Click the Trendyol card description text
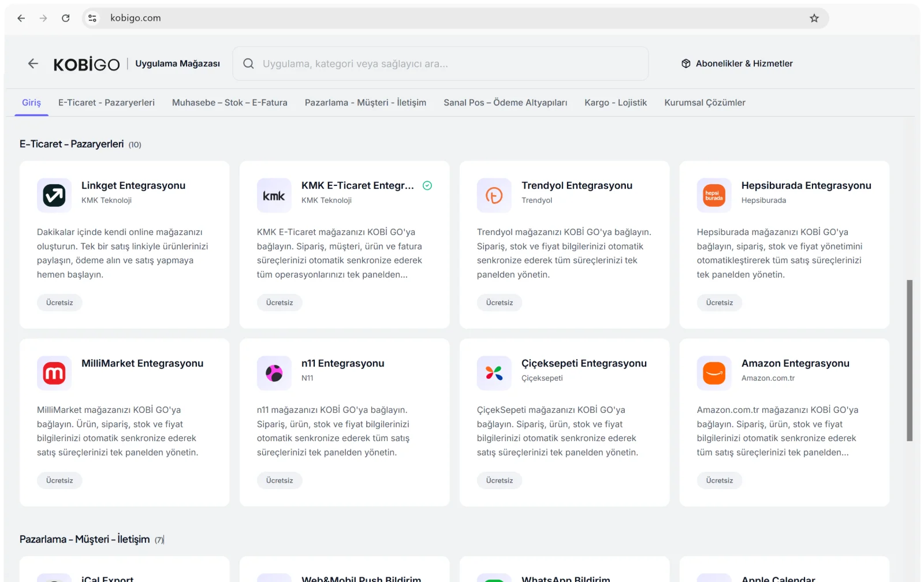Image resolution: width=924 pixels, height=582 pixels. point(564,253)
